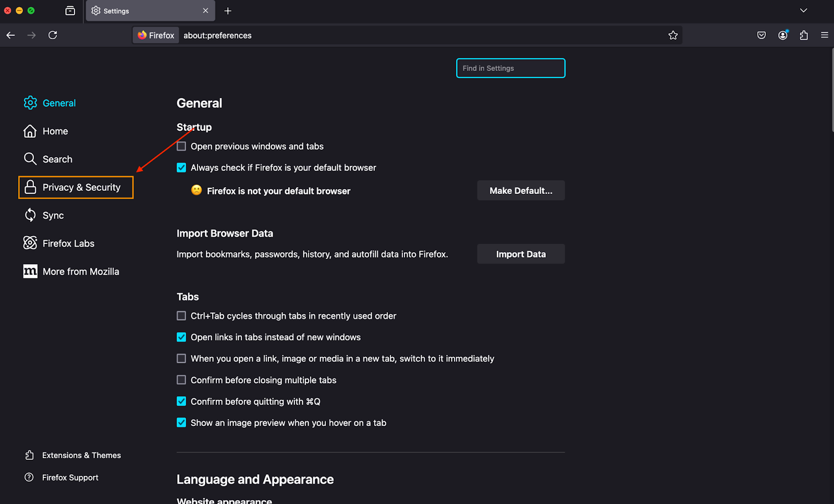Click the forward navigation arrow
834x504 pixels.
click(x=32, y=35)
